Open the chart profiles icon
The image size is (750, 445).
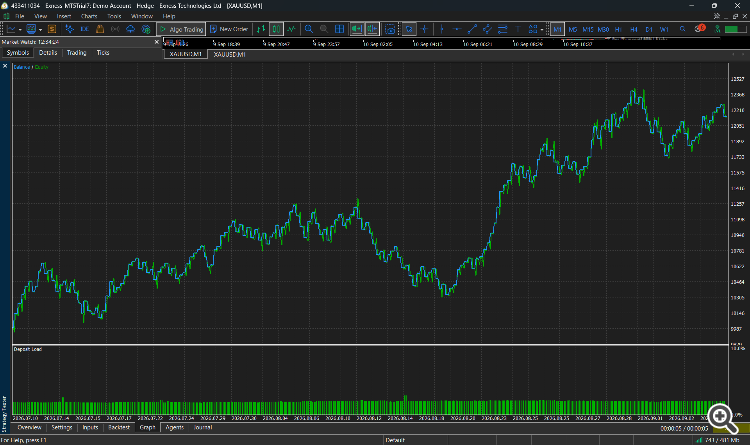(31, 29)
